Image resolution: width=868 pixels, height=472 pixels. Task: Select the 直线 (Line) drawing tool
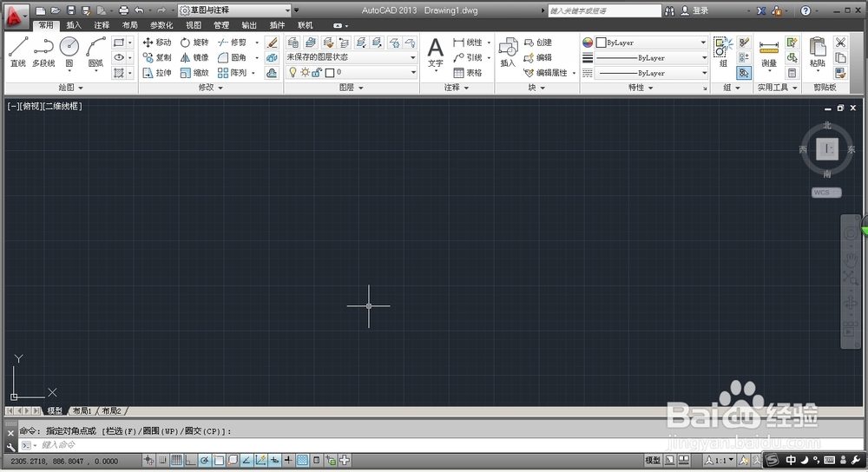click(x=17, y=52)
